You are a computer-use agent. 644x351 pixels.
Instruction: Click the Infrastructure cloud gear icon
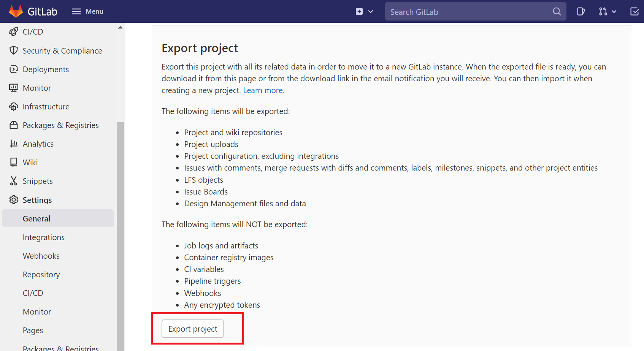pos(14,106)
